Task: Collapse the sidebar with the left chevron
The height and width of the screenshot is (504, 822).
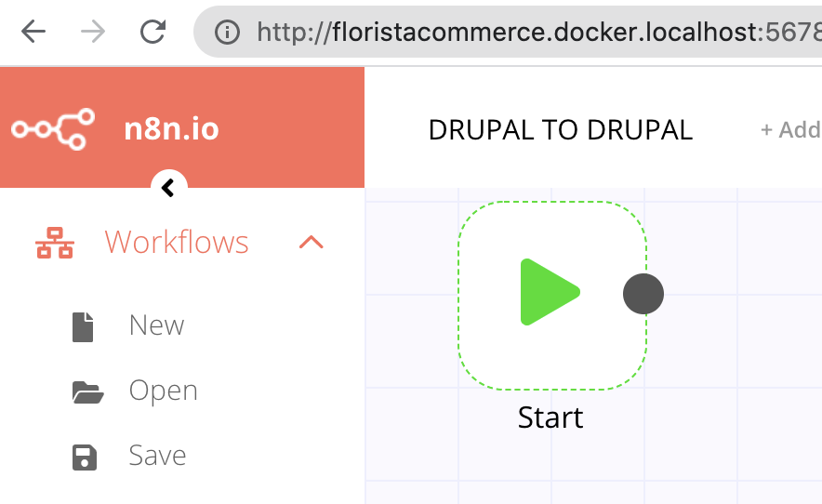Action: (x=169, y=187)
